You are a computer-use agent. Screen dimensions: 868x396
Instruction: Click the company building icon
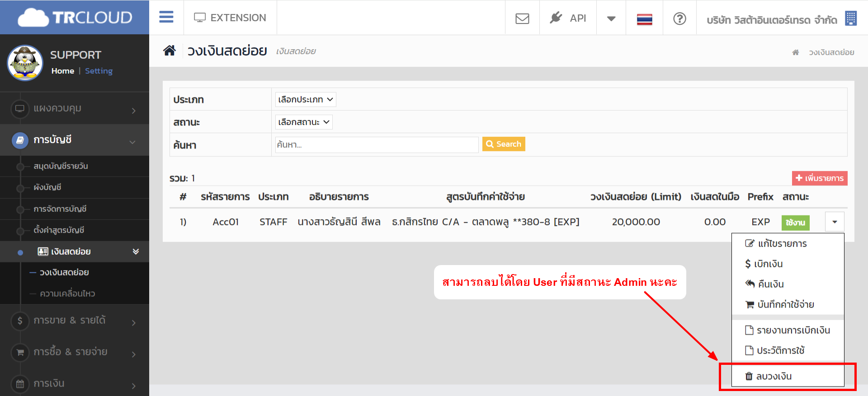tap(851, 19)
